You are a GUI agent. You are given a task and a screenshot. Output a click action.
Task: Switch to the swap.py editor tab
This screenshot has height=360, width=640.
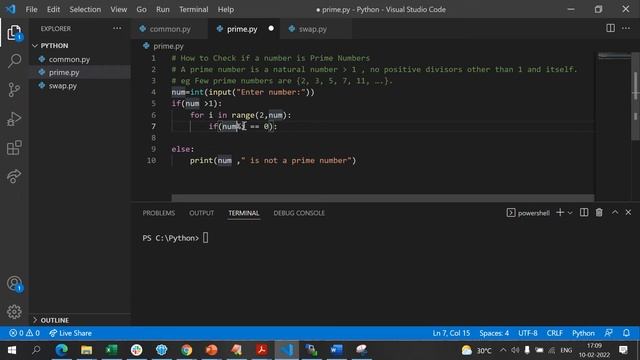pos(313,29)
